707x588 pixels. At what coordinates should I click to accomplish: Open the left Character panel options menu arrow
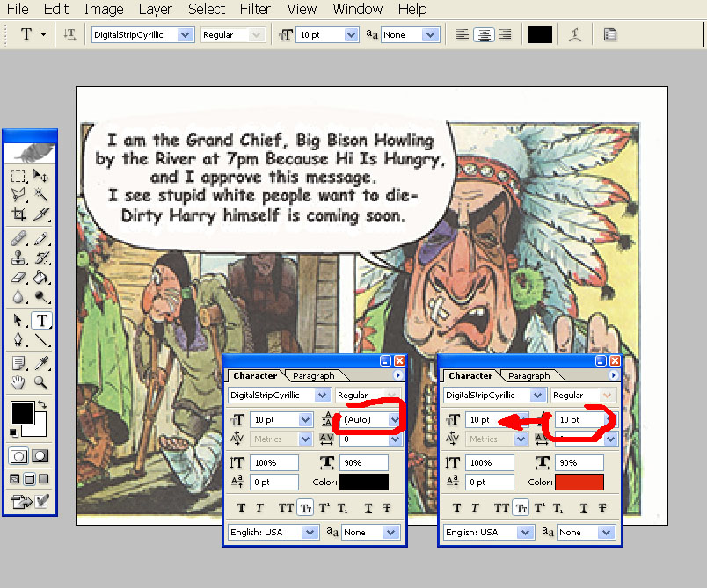397,375
